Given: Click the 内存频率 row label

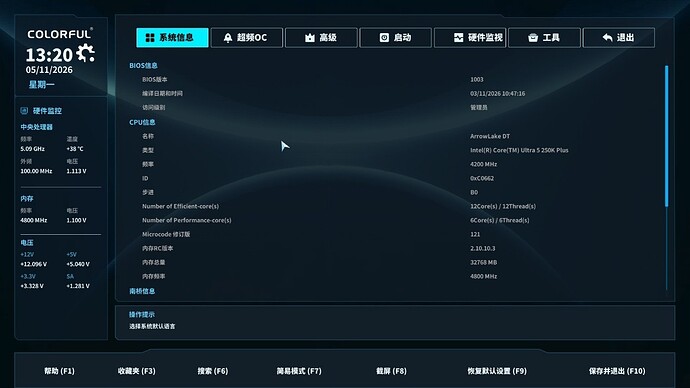Looking at the screenshot, I should [154, 277].
